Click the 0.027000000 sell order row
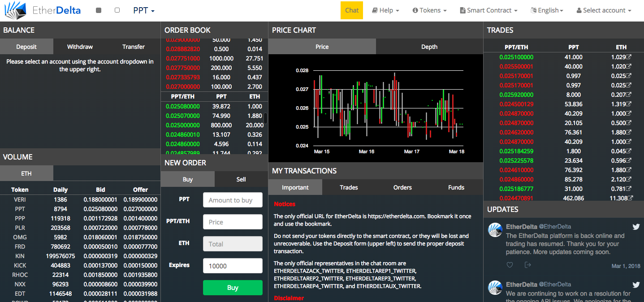The image size is (644, 302). (x=214, y=86)
